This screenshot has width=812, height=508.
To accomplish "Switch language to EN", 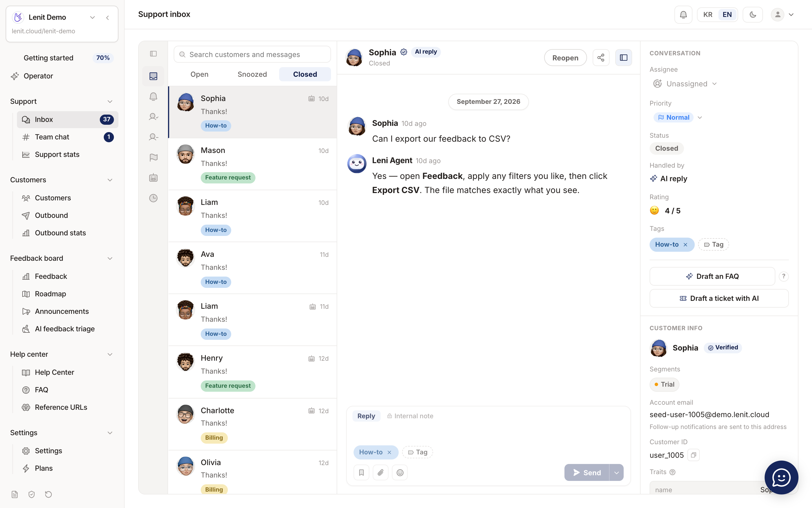I will point(727,14).
